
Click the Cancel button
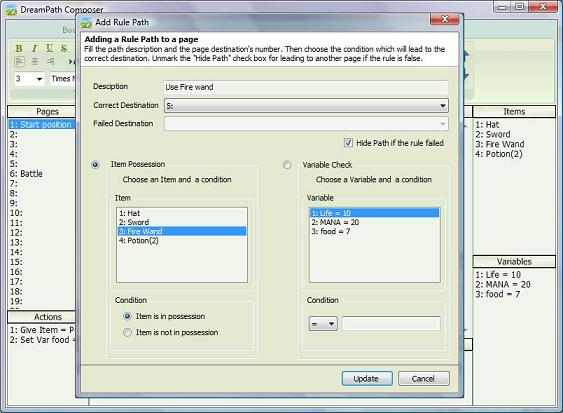[423, 379]
